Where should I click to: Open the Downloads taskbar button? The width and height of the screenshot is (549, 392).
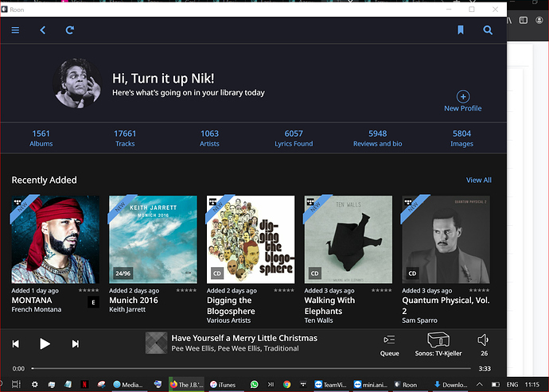coord(451,384)
